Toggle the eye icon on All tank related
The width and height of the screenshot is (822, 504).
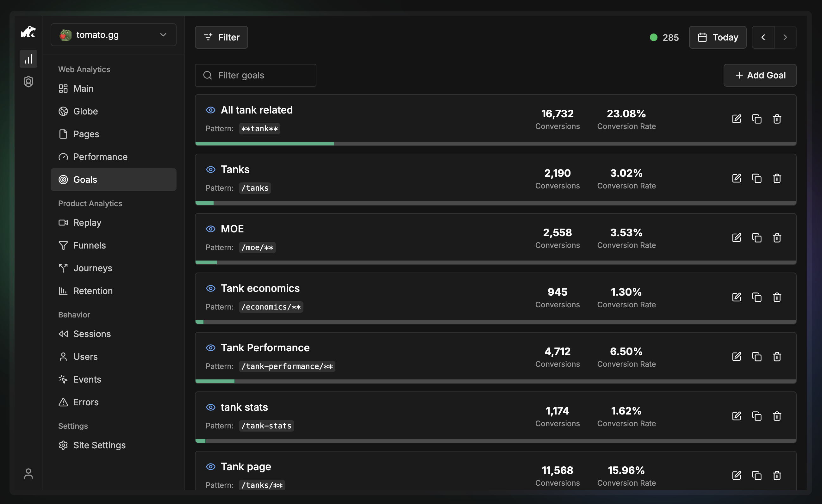(x=210, y=110)
